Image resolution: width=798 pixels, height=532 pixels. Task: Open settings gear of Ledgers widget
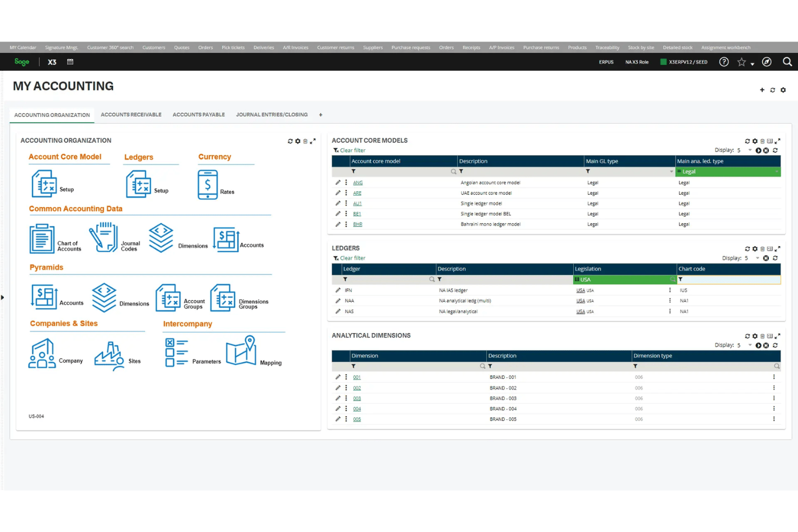[755, 249]
